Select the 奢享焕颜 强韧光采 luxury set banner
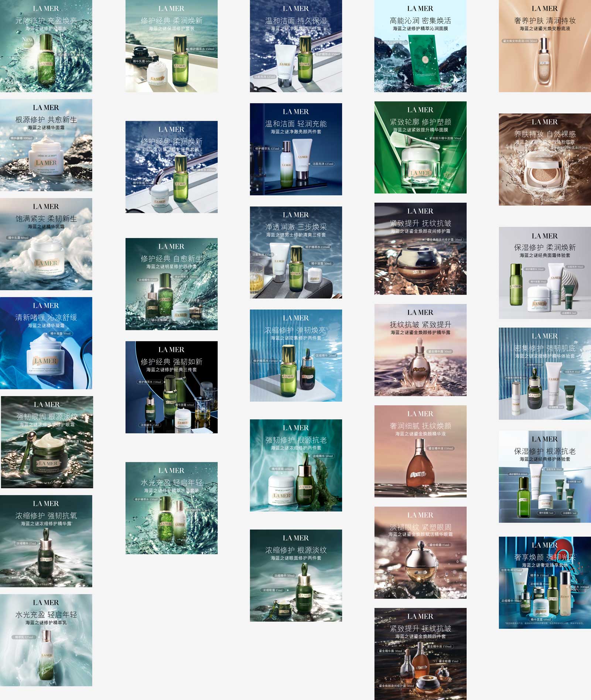Viewport: 591px width, 700px height. coord(545,583)
